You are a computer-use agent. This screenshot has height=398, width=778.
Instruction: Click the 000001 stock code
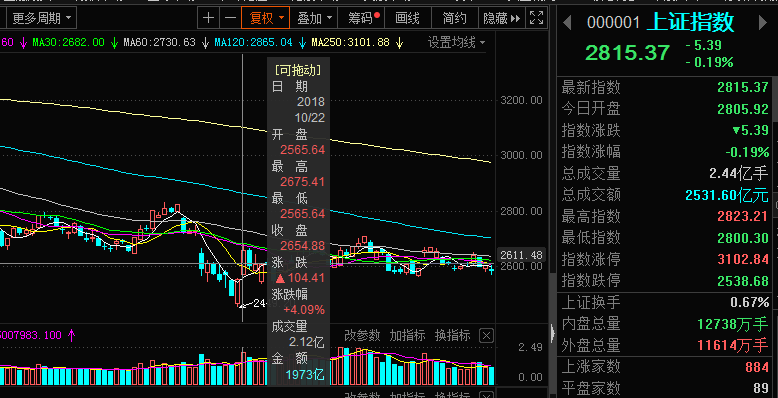(614, 23)
